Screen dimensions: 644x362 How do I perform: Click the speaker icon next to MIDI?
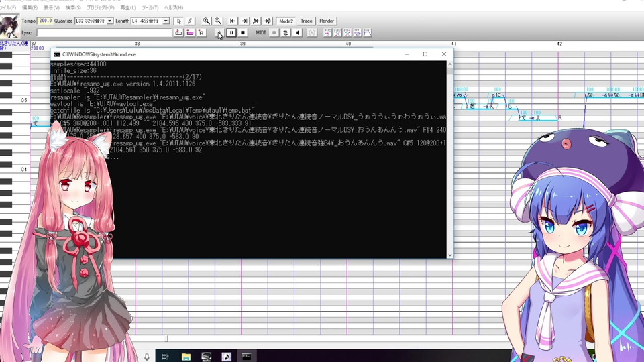coord(297,32)
